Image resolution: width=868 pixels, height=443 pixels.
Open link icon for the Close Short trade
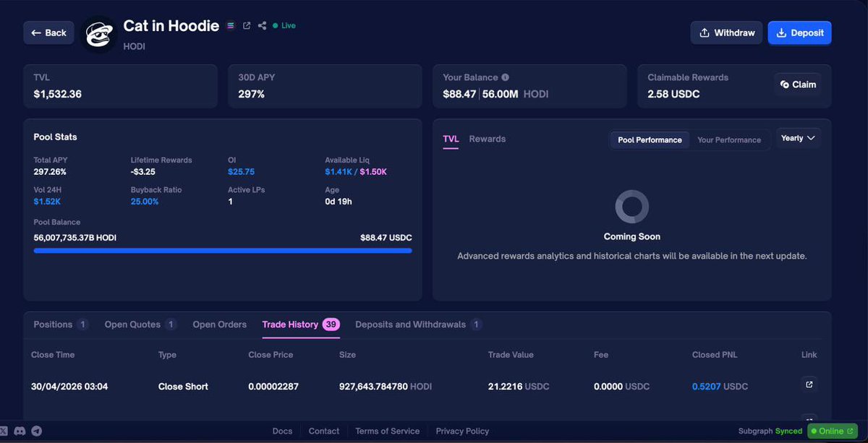(x=809, y=385)
